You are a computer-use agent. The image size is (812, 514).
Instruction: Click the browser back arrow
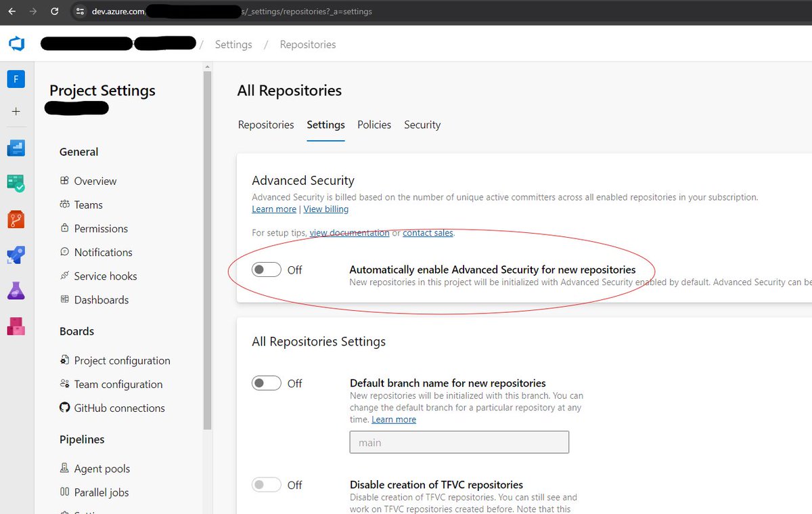coord(12,12)
